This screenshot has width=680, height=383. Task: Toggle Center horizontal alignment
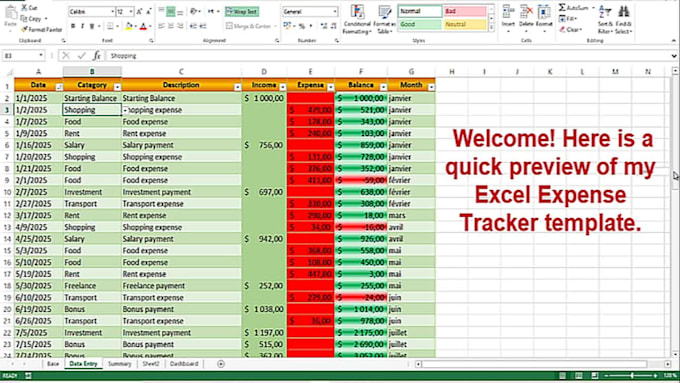(x=170, y=26)
